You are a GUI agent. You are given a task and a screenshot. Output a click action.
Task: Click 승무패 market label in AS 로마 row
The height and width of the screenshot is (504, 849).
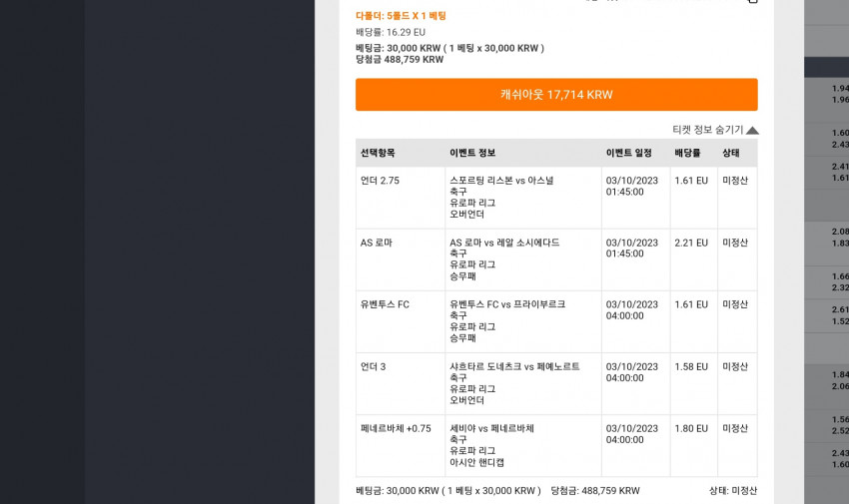pos(462,276)
